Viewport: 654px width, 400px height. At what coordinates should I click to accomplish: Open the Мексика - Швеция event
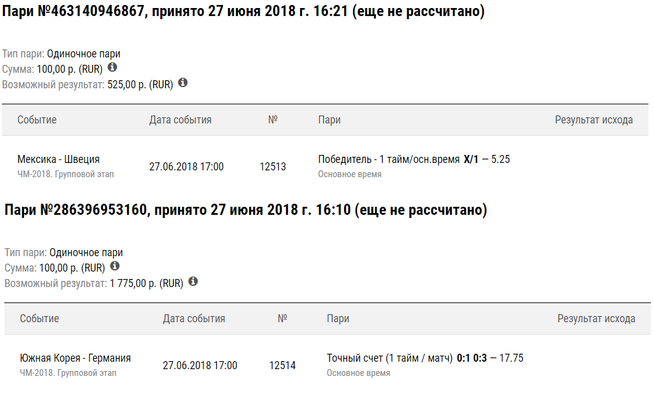click(x=59, y=159)
